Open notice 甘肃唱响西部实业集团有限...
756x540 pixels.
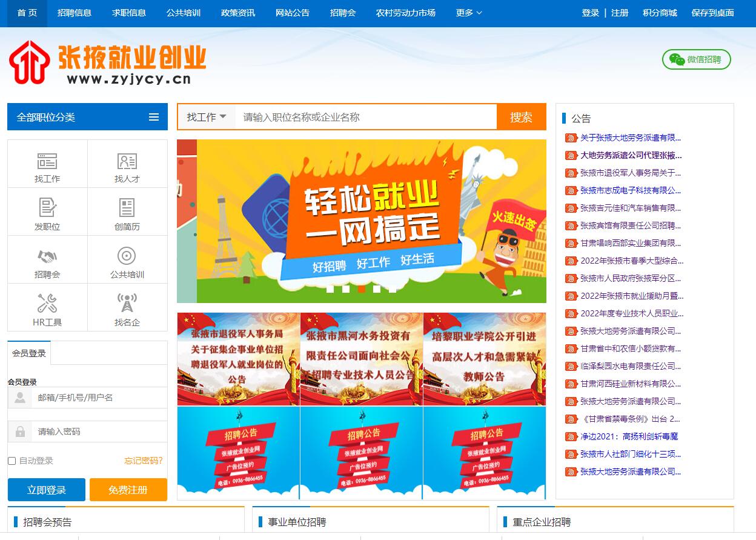pyautogui.click(x=631, y=243)
